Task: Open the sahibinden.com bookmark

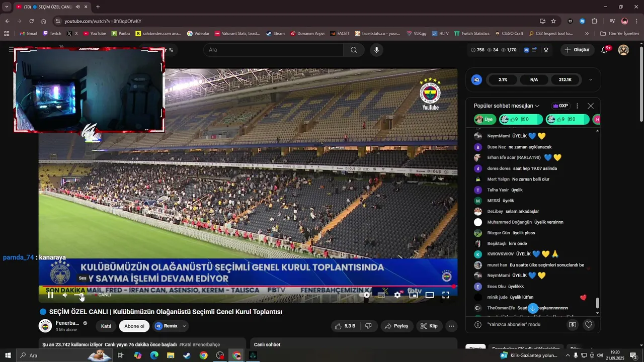Action: pyautogui.click(x=158, y=34)
